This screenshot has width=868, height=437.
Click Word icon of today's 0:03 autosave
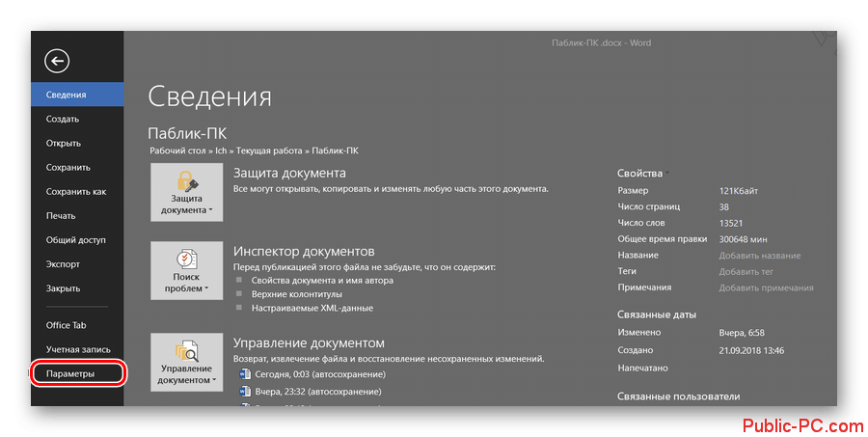coord(245,374)
